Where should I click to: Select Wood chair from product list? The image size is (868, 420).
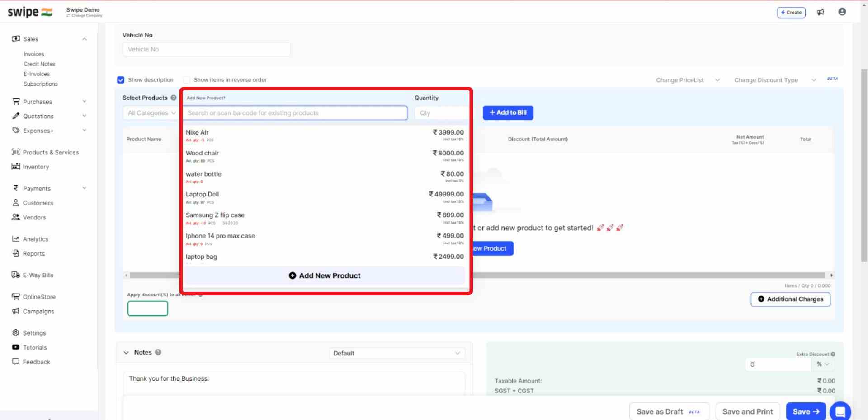point(325,156)
